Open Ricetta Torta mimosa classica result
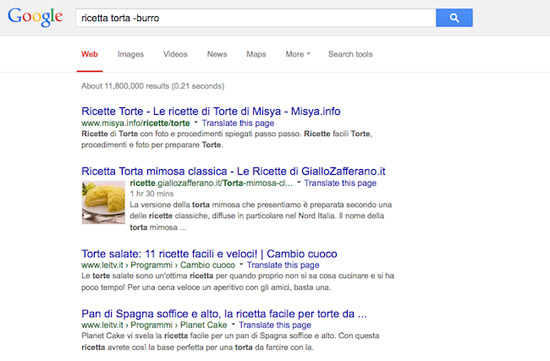 click(x=233, y=171)
